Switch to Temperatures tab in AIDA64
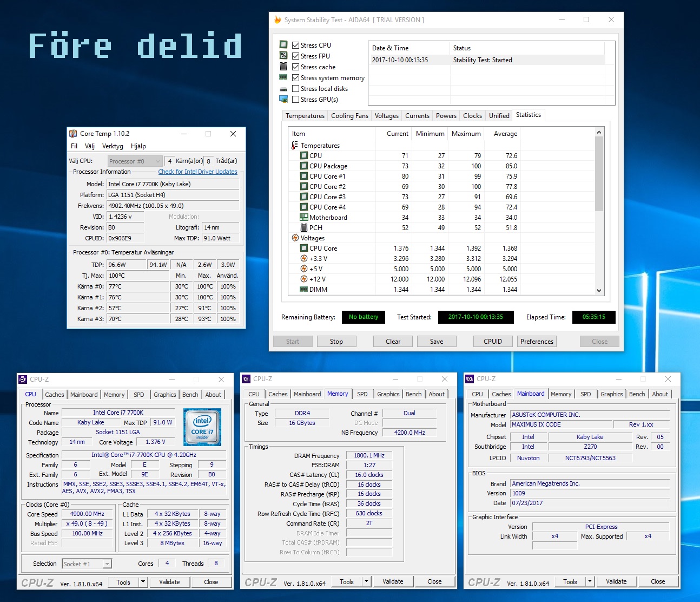This screenshot has height=602, width=700. (x=305, y=116)
